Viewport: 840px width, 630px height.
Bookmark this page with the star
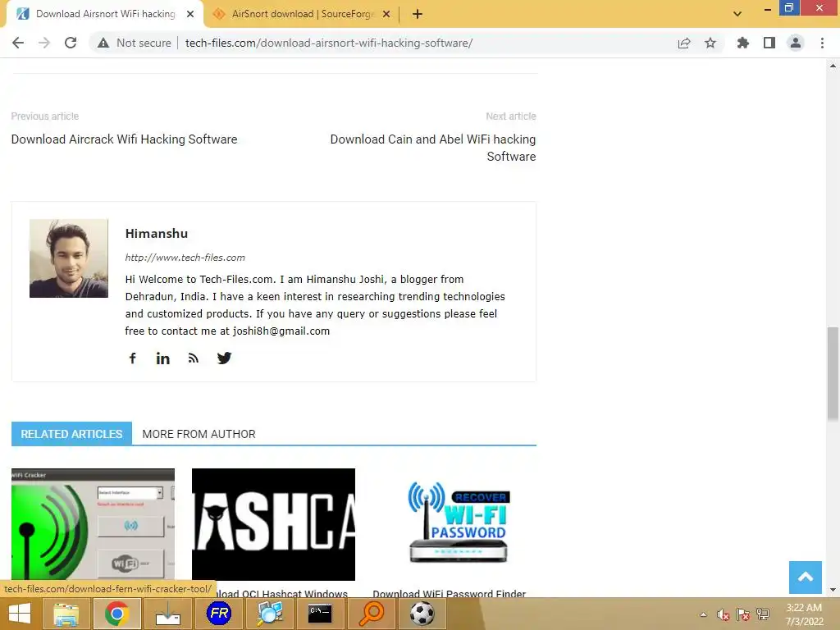[x=710, y=43]
